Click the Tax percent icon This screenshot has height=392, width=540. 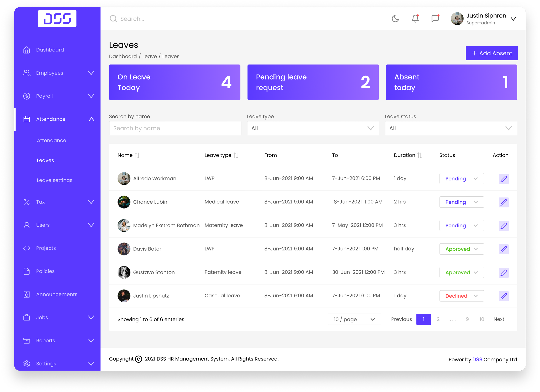tap(27, 202)
